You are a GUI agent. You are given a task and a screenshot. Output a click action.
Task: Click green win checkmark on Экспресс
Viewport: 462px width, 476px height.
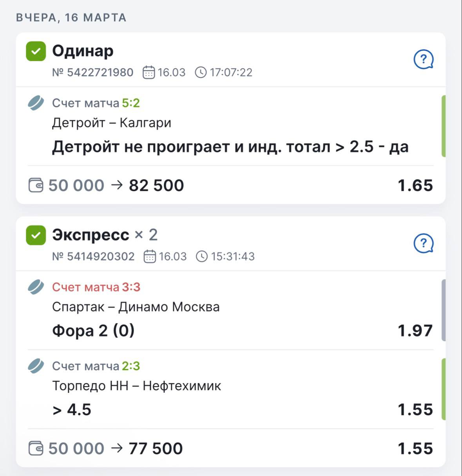click(36, 235)
